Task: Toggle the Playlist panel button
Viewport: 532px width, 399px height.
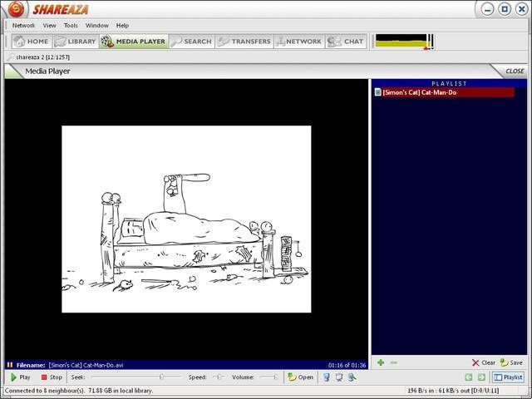Action: (x=509, y=377)
